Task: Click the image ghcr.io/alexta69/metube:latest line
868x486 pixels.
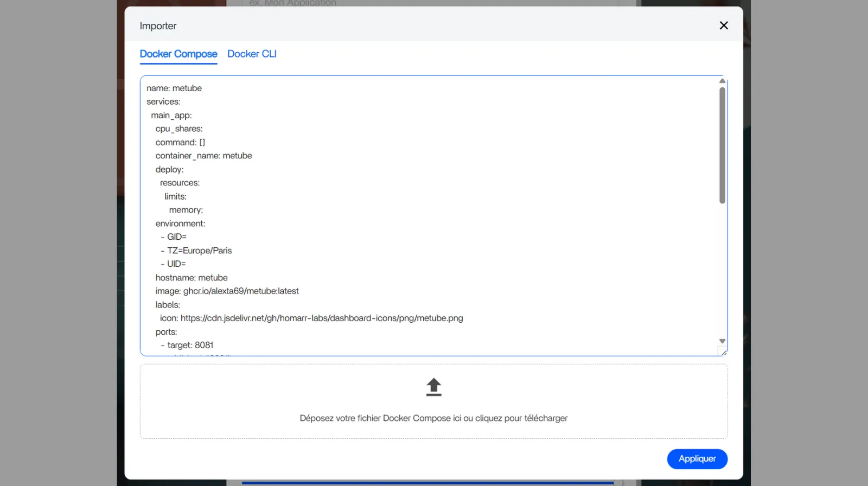Action: tap(227, 291)
